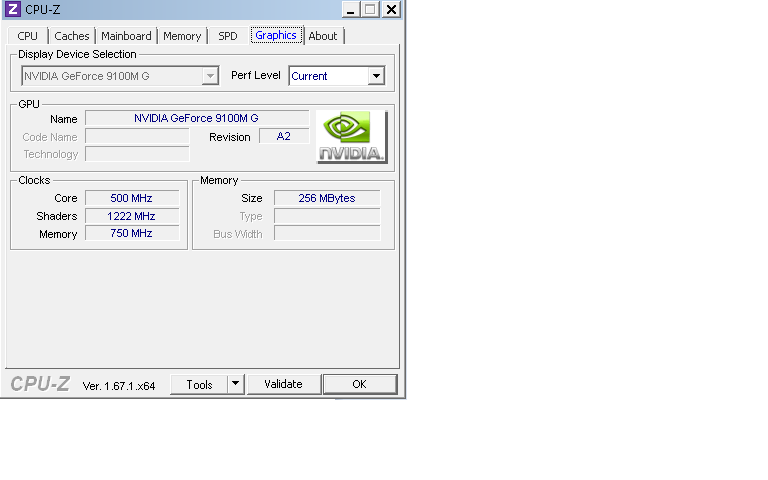Select the Core clock value 500 MHz
Viewport: 768px width, 480px height.
click(x=132, y=198)
